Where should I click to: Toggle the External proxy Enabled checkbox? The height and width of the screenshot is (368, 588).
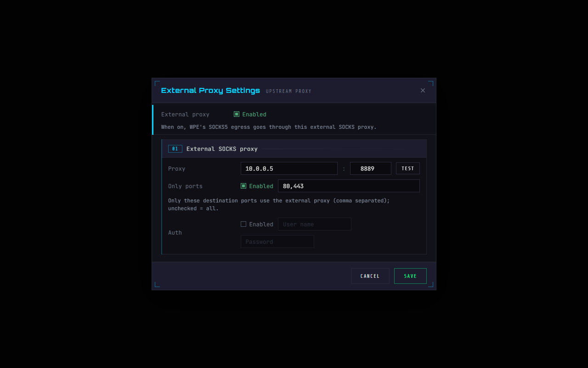point(237,114)
